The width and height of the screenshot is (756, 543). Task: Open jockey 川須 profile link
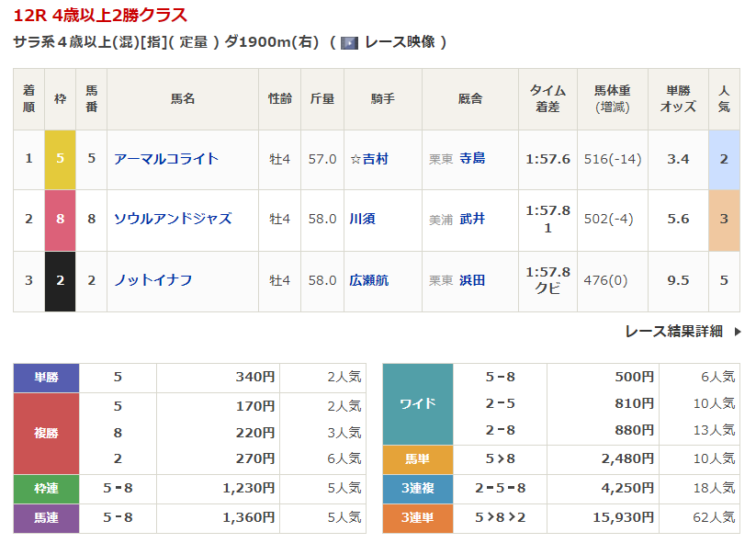[x=363, y=220]
